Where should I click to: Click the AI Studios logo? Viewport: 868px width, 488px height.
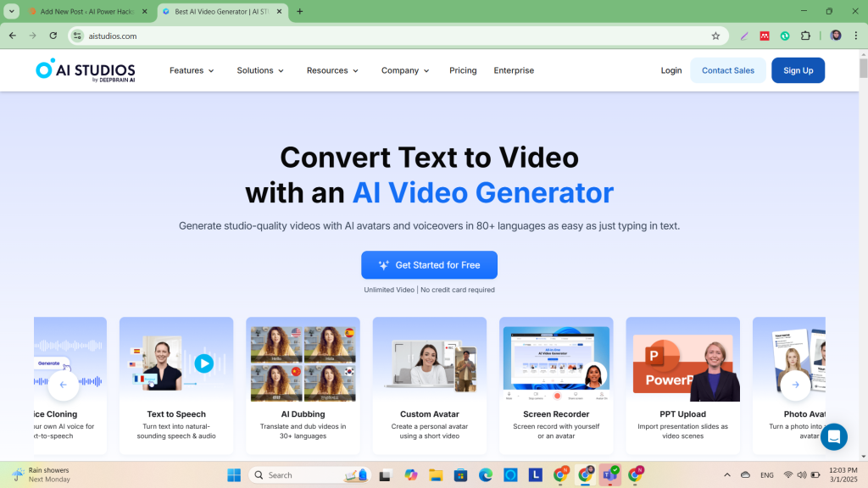tap(85, 70)
